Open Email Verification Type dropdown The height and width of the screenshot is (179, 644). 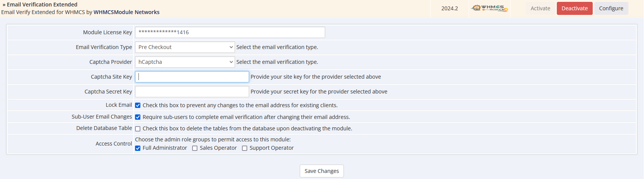(185, 47)
